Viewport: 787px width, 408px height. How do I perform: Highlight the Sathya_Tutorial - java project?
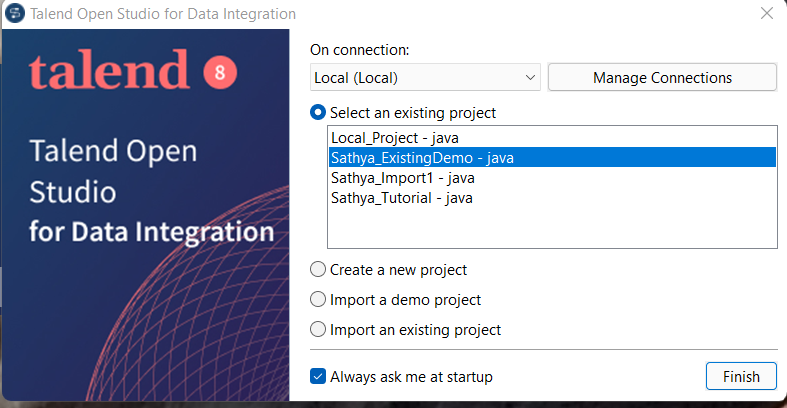(401, 198)
